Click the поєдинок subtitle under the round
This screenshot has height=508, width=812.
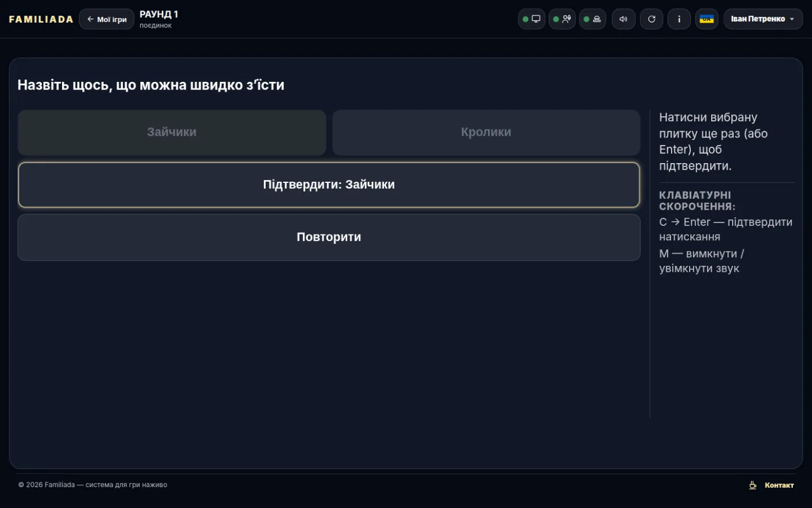pyautogui.click(x=155, y=26)
